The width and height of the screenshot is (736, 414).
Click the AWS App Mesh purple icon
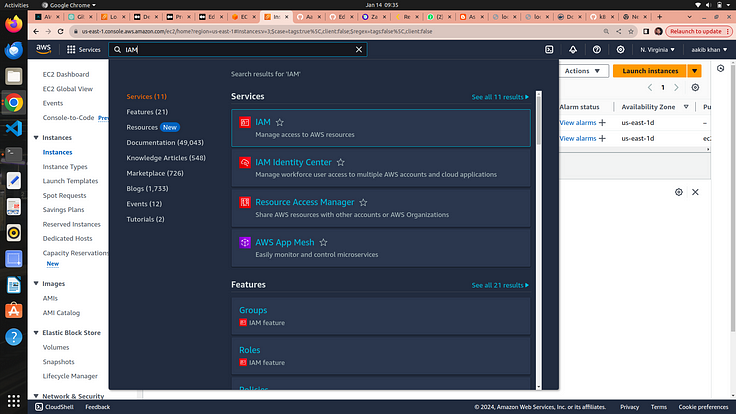point(245,243)
